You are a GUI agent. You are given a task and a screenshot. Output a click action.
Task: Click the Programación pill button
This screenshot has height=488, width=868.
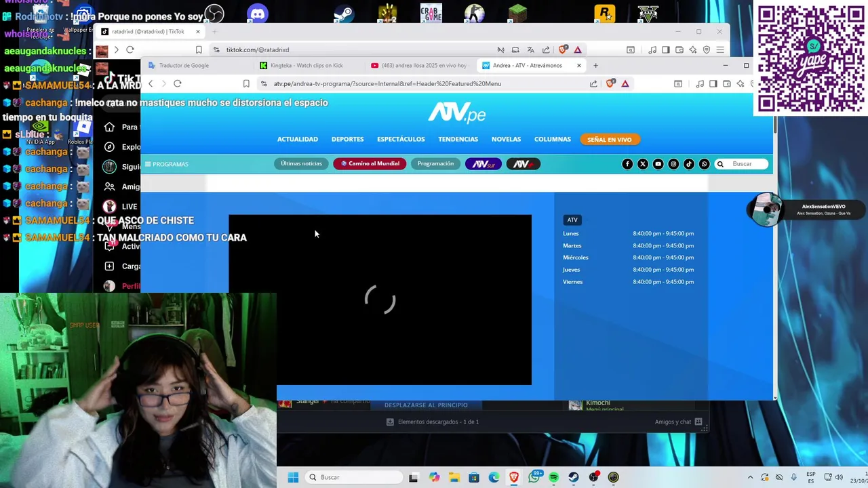click(435, 164)
